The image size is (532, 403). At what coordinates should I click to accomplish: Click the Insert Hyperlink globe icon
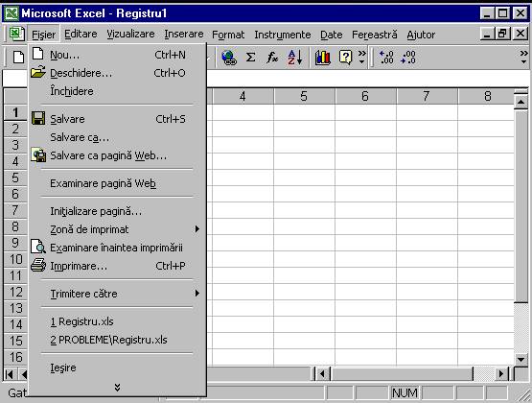click(229, 58)
